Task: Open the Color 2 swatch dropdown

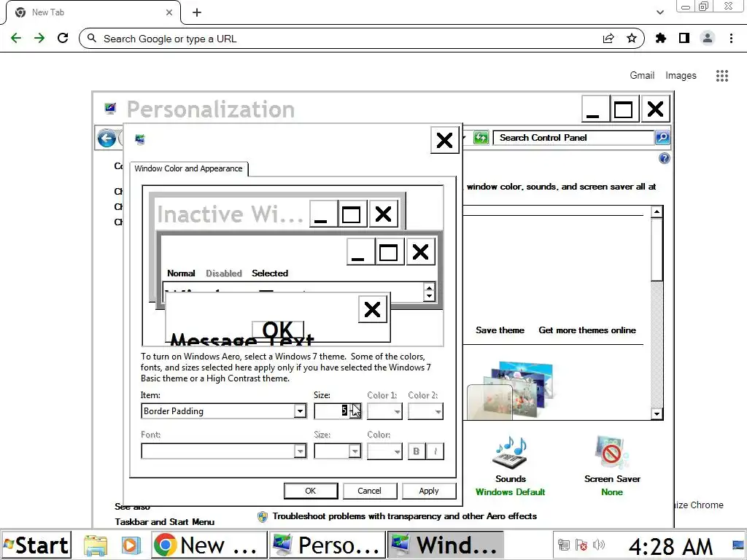Action: tap(425, 411)
